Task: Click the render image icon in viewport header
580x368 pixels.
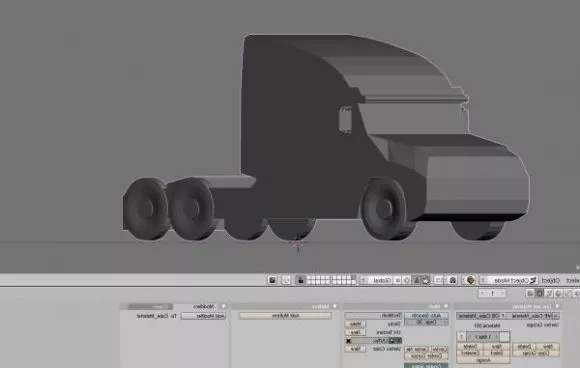Action: pos(272,280)
